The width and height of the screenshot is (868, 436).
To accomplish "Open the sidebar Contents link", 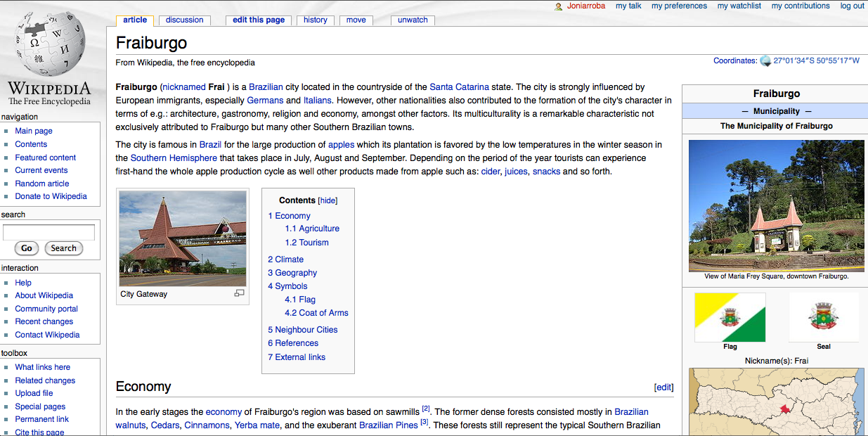I will tap(31, 144).
